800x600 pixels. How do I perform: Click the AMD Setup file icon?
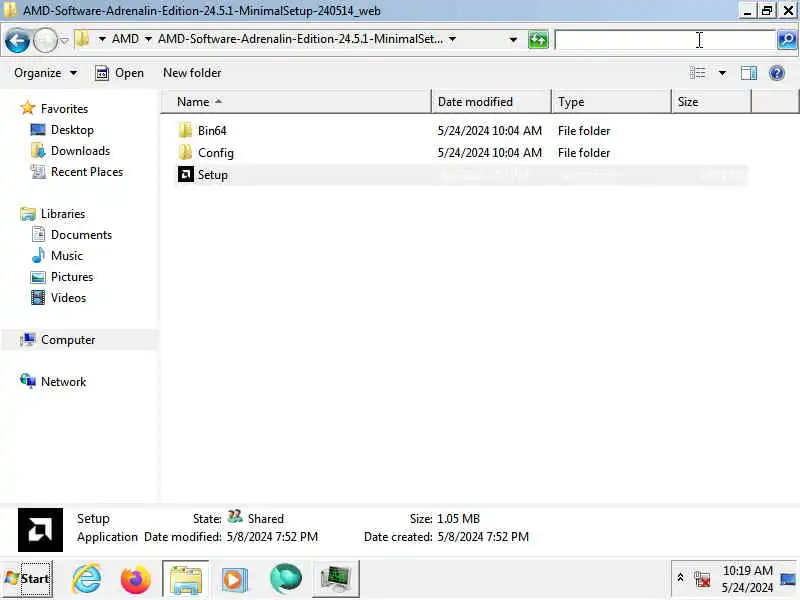(x=185, y=174)
